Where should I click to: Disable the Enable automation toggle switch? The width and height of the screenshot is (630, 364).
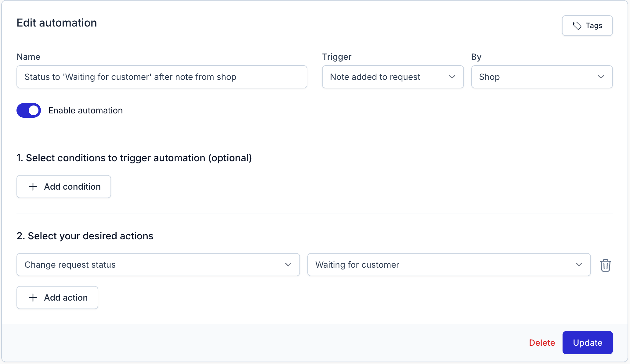(x=29, y=110)
